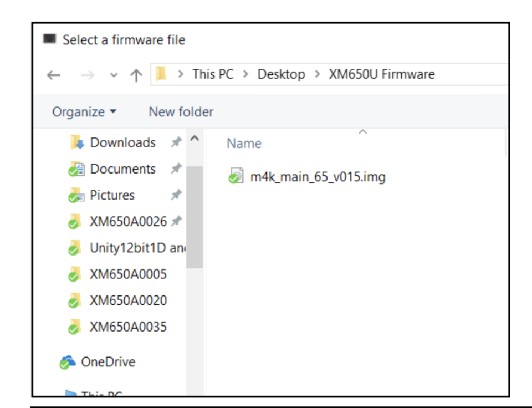Image resolution: width=532 pixels, height=408 pixels.
Task: Click the Back navigation arrow
Action: point(53,75)
